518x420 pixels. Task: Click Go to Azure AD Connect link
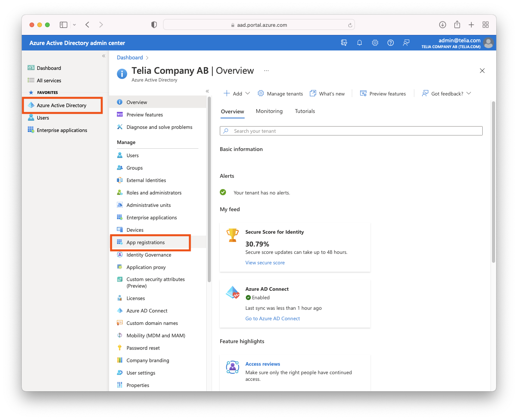tap(273, 319)
